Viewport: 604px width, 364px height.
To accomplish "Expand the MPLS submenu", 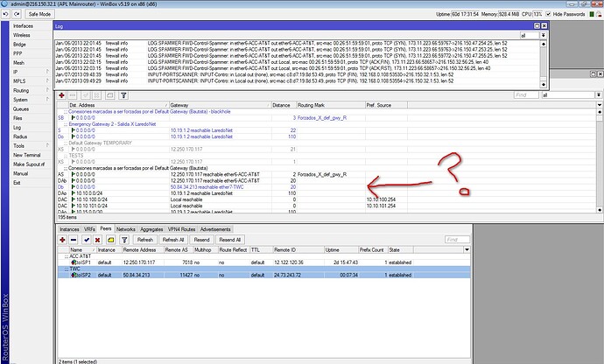I will point(31,81).
